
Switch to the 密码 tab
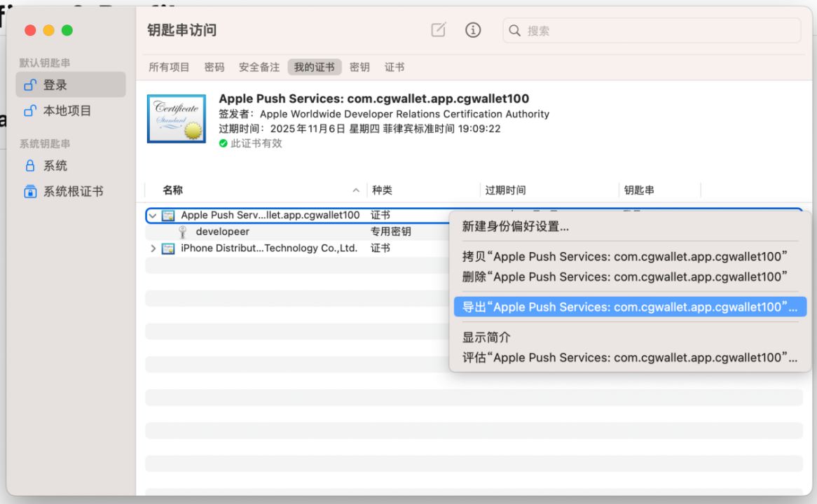point(214,67)
